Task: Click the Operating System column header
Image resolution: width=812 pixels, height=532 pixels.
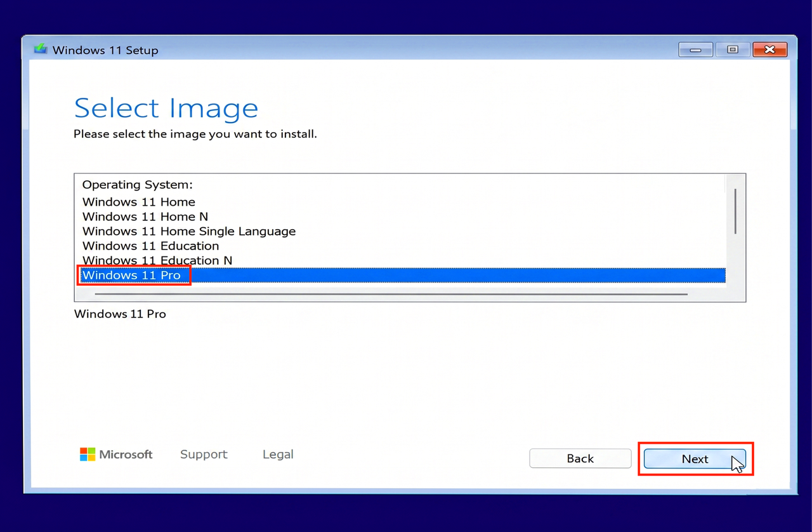Action: tap(138, 185)
